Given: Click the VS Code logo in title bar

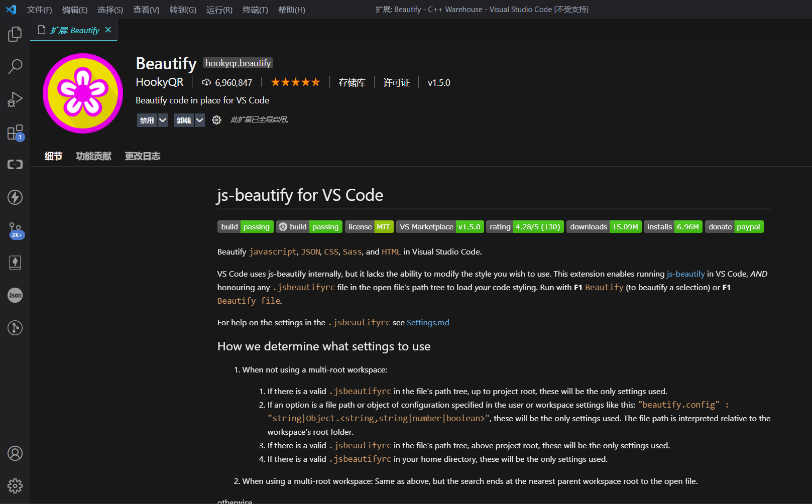Looking at the screenshot, I should click(x=11, y=10).
